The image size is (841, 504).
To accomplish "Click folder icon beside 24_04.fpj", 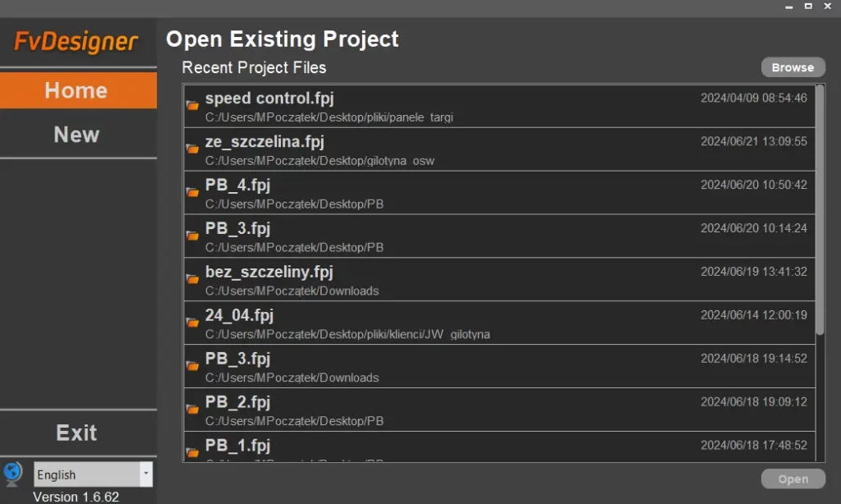I will click(192, 323).
